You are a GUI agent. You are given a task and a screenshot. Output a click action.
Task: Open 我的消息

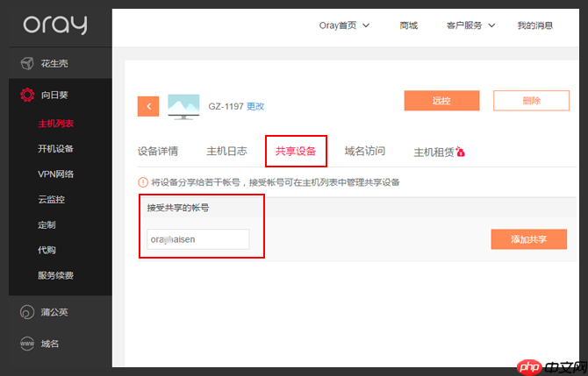click(535, 25)
